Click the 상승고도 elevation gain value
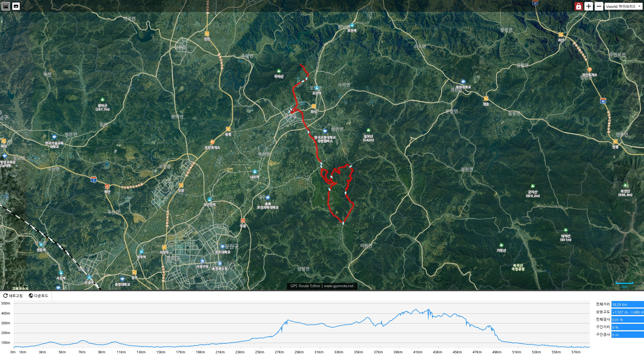The image size is (644, 359). [x=627, y=312]
